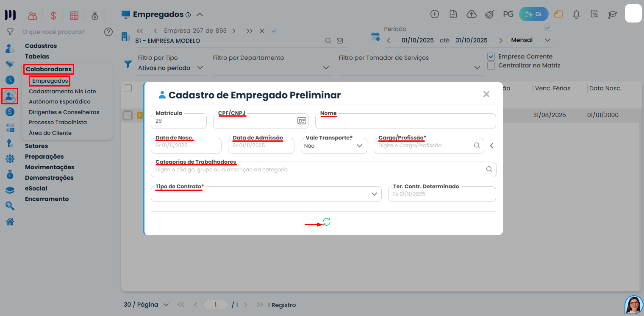Enable the Centralizar na Matriz checkbox
The width and height of the screenshot is (644, 316).
point(491,65)
